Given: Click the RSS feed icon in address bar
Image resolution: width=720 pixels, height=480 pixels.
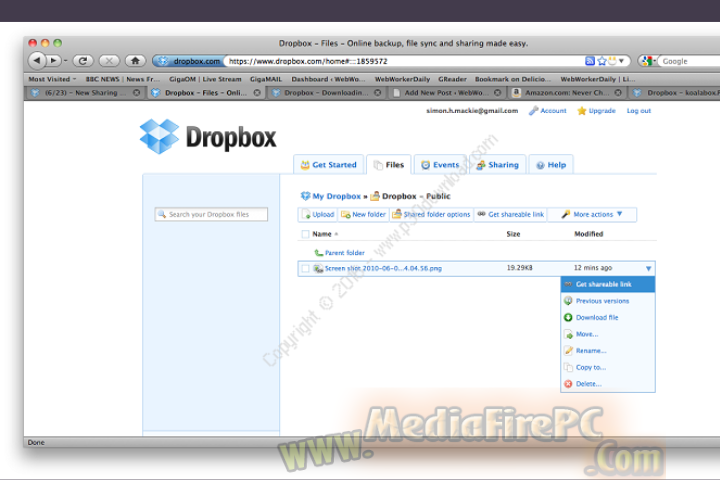Looking at the screenshot, I should click(590, 61).
